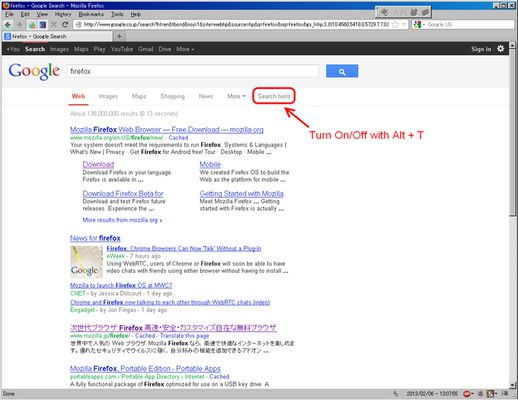Viewport: 518px width, 400px height.
Task: Open the Google settings gear icon
Action: pyautogui.click(x=500, y=49)
